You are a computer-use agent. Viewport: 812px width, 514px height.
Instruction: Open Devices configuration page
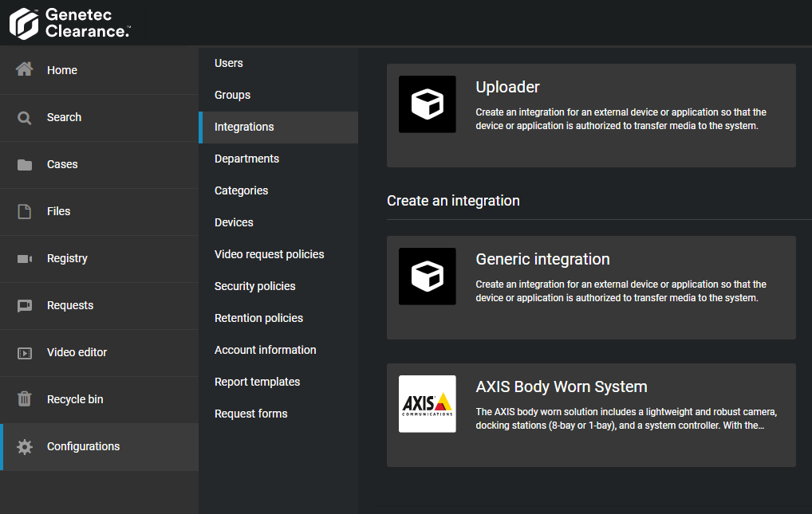pyautogui.click(x=234, y=222)
